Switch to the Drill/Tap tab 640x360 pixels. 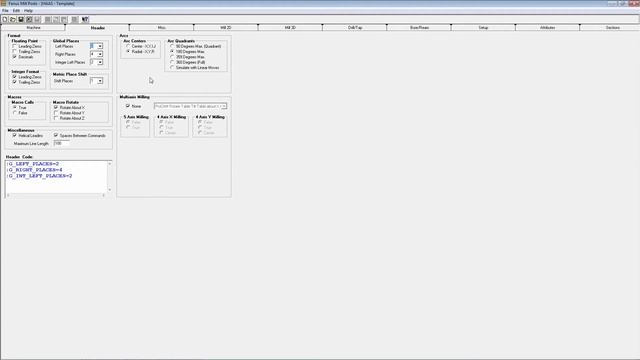tap(355, 28)
